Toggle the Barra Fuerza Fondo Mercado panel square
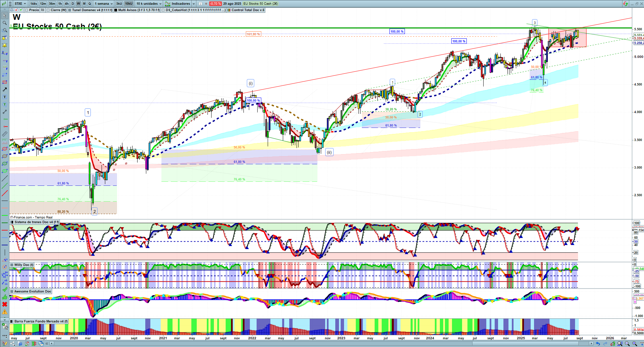 click(x=12, y=321)
